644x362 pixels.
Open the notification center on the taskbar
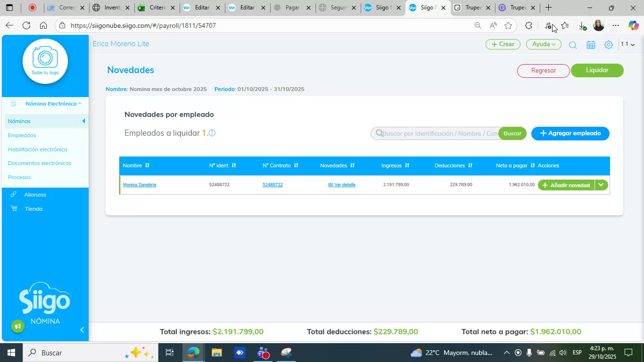pos(628,353)
